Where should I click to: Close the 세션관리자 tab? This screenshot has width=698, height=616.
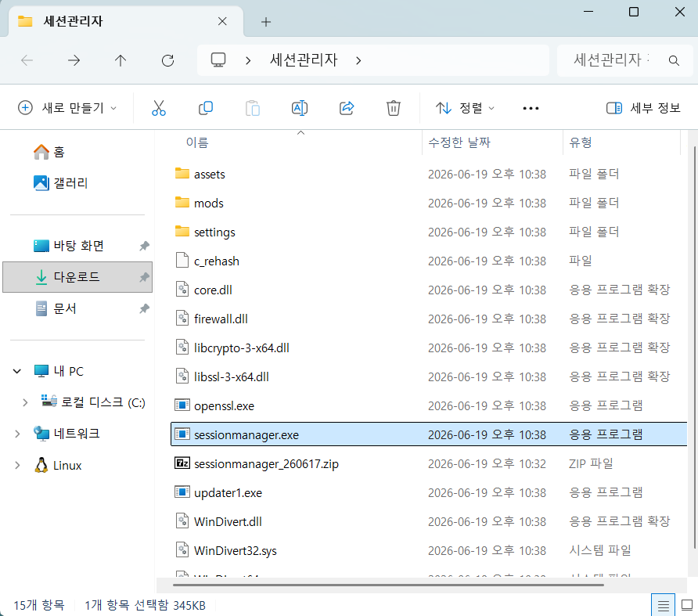tap(222, 21)
